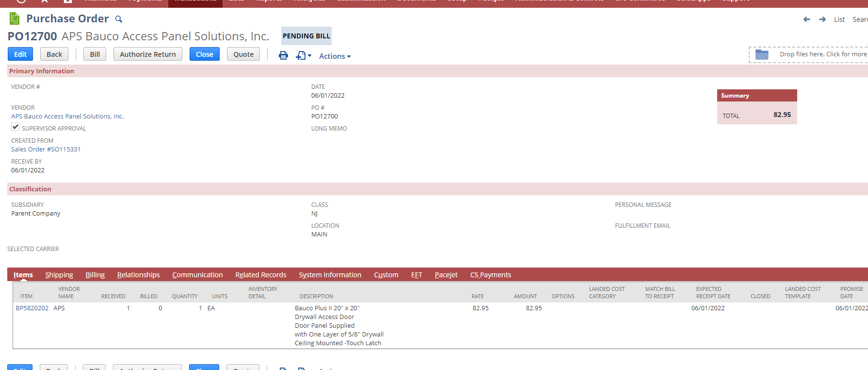Click the Authorize Return button

pyautogui.click(x=148, y=54)
